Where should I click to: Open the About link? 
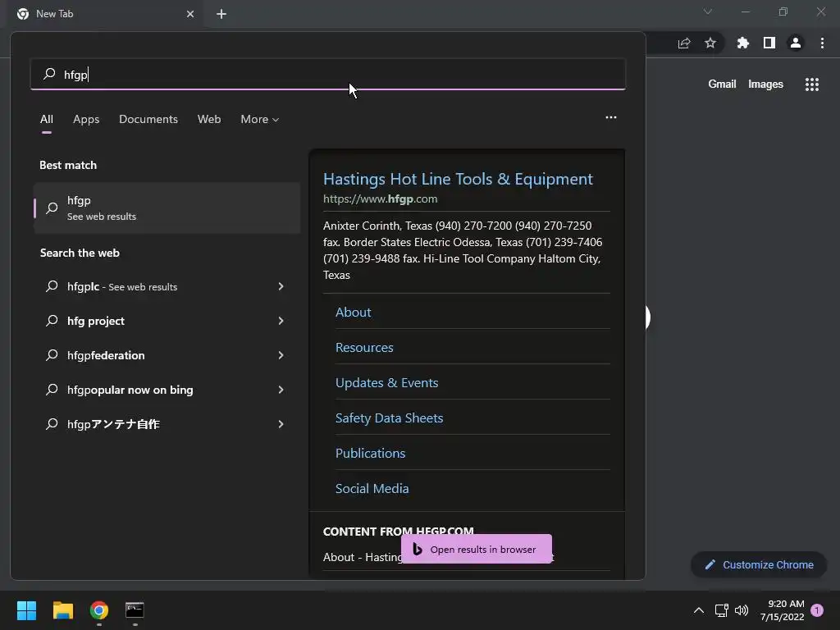click(353, 313)
